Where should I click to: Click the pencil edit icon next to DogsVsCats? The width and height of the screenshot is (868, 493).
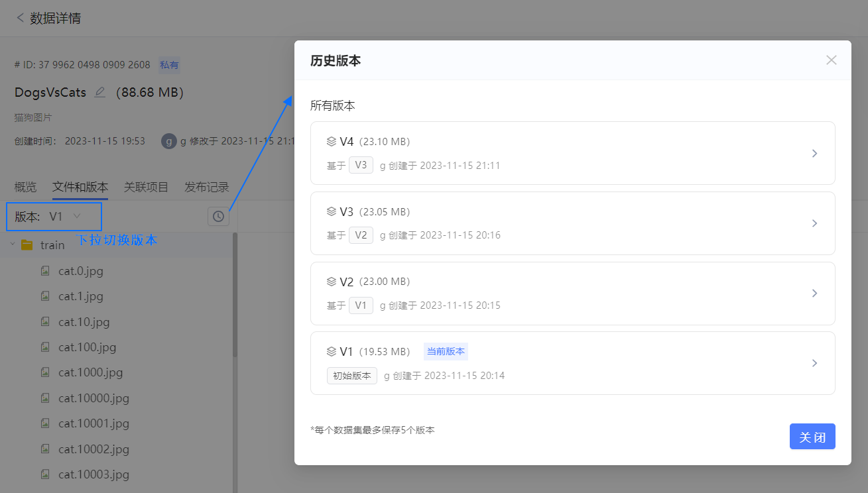click(100, 92)
